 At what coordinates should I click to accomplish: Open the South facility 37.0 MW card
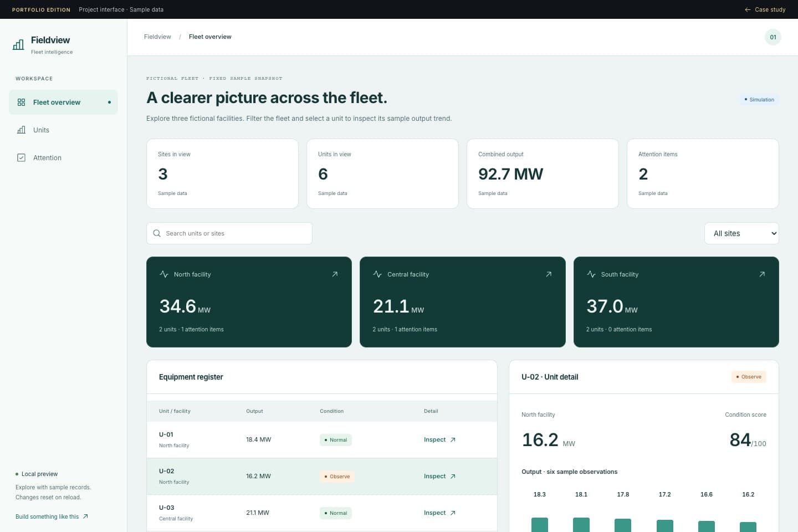pos(676,302)
